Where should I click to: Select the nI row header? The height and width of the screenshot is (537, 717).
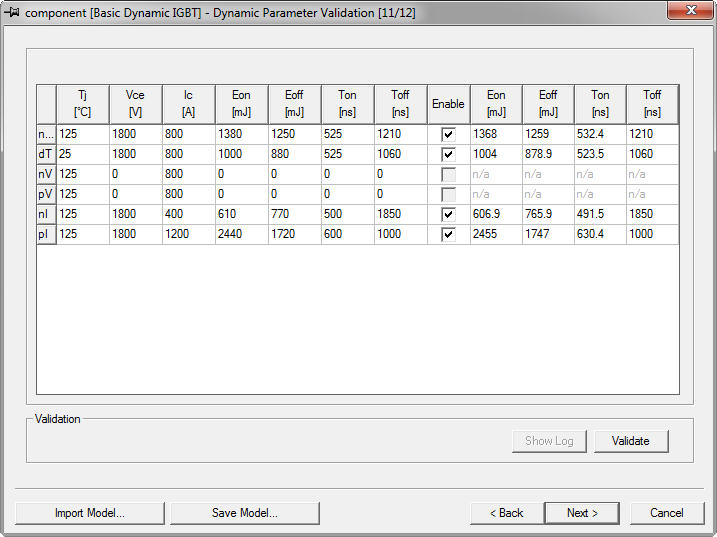pyautogui.click(x=46, y=214)
